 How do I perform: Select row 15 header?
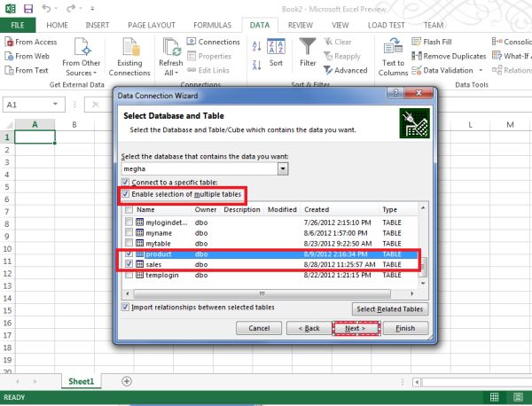(x=7, y=310)
